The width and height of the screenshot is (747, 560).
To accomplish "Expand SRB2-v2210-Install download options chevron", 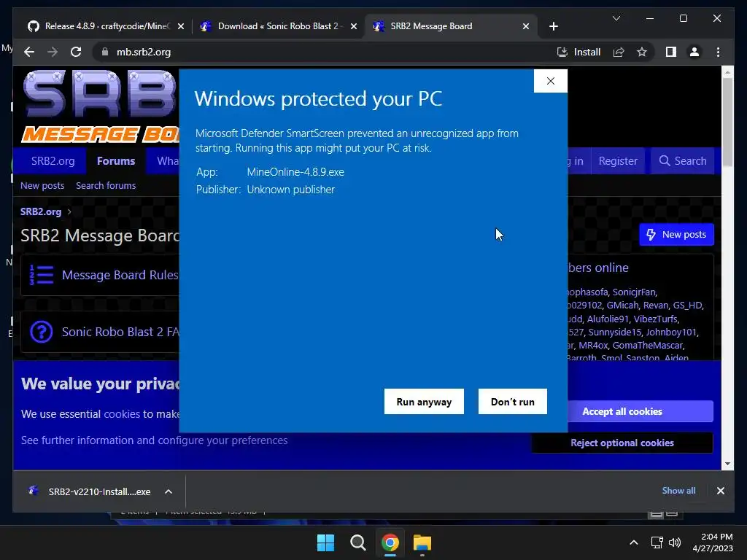I will (169, 491).
